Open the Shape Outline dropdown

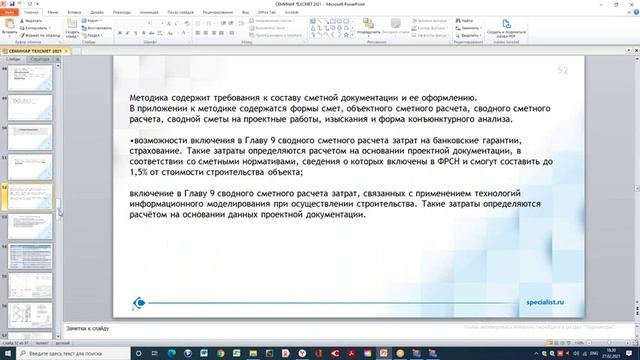[429, 28]
